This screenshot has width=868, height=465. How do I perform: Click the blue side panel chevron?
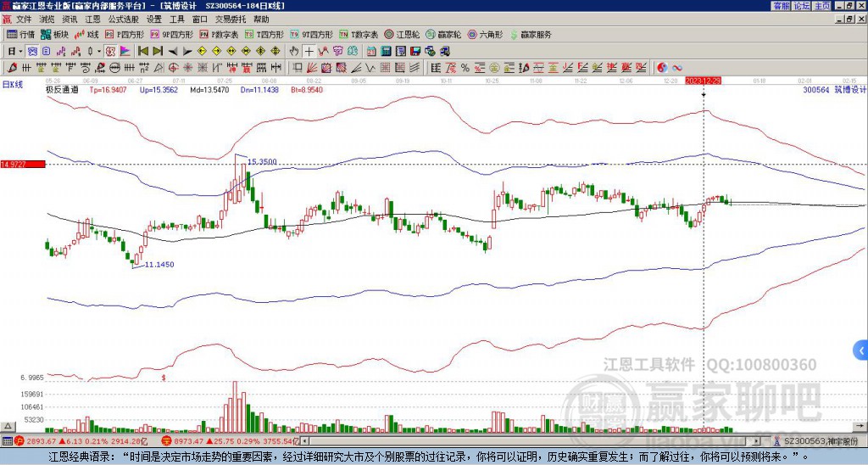(x=861, y=350)
